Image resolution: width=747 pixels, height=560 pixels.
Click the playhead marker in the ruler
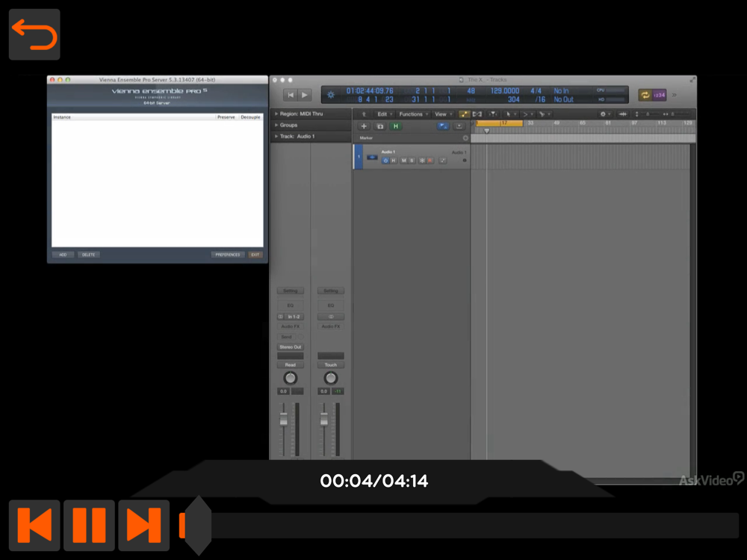(486, 131)
